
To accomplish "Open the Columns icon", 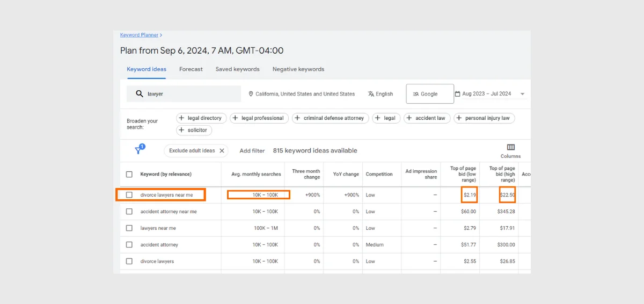I will pyautogui.click(x=510, y=147).
